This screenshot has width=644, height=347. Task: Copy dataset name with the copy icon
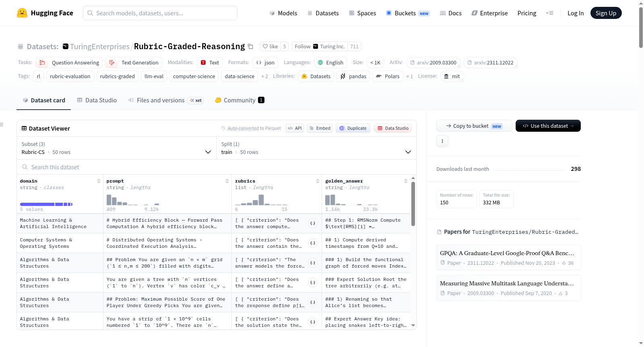tap(250, 46)
